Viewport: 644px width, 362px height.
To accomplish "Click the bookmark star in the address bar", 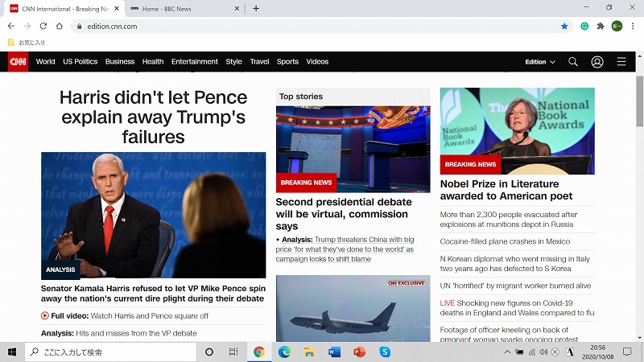I will point(564,27).
